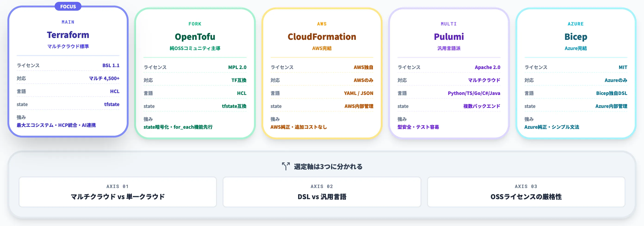
Task: Select the Terraform card title
Action: click(68, 35)
